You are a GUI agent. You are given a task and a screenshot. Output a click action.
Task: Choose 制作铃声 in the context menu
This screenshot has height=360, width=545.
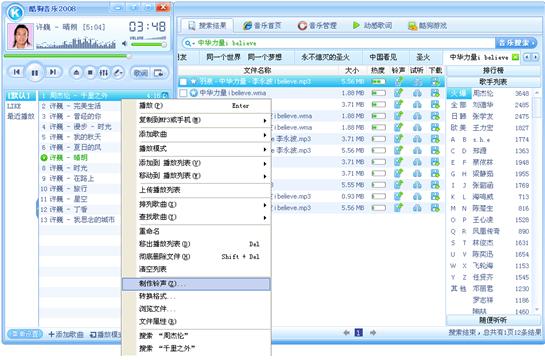pyautogui.click(x=196, y=284)
